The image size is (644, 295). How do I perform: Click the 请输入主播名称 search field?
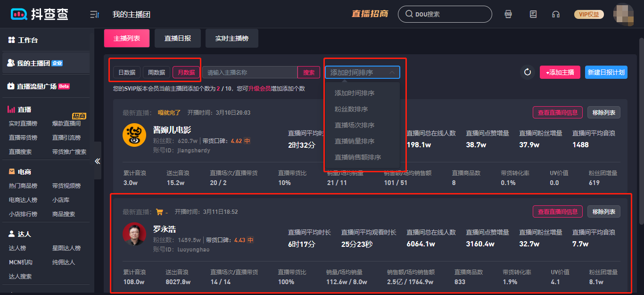click(250, 72)
